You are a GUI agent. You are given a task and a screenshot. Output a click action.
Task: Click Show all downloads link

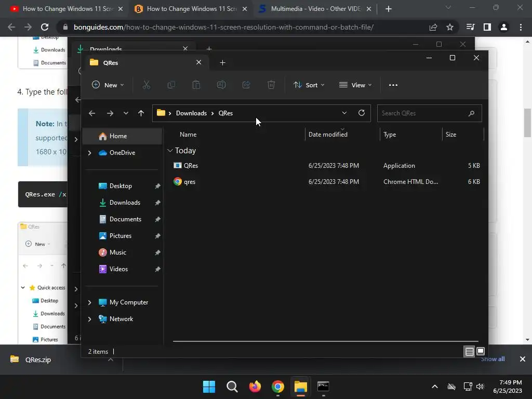tap(493, 359)
